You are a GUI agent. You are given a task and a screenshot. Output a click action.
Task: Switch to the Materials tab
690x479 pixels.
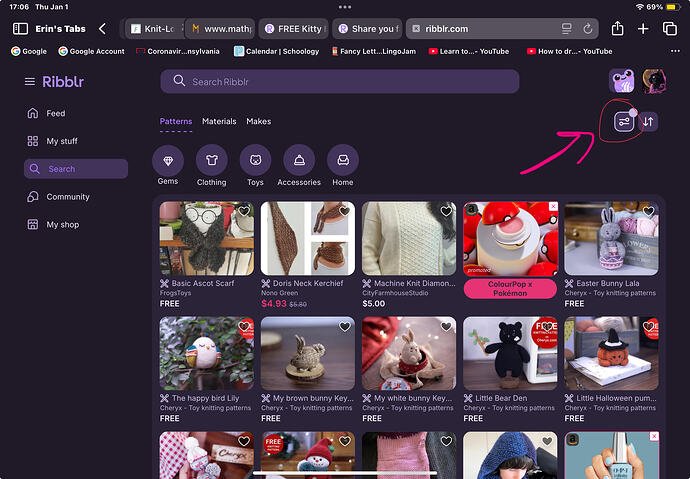[219, 122]
